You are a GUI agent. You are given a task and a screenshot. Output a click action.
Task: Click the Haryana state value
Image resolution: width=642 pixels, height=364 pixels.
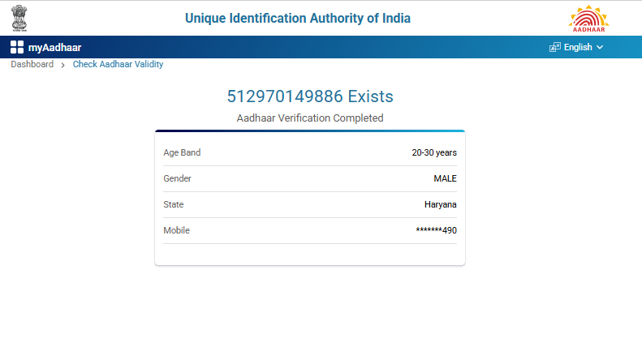[441, 204]
